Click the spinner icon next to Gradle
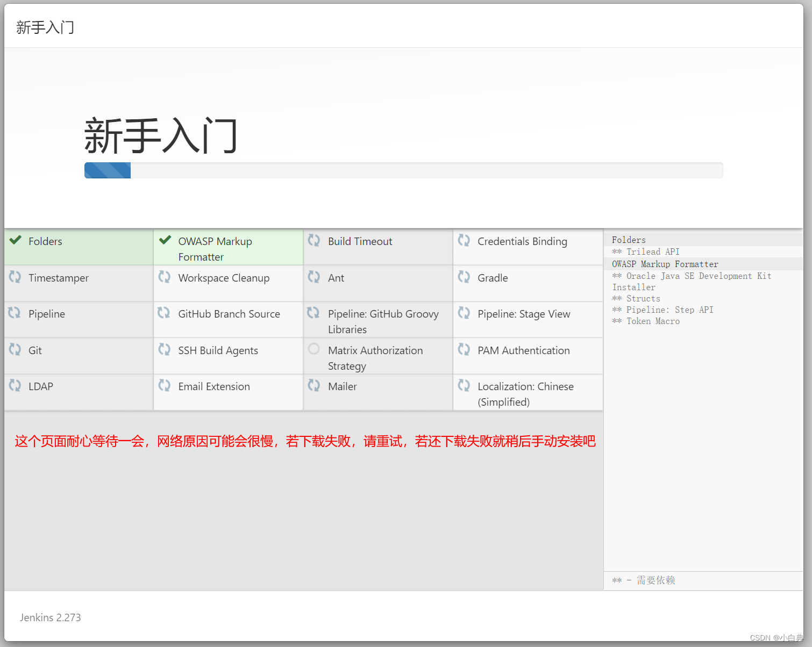The height and width of the screenshot is (647, 812). pyautogui.click(x=464, y=277)
